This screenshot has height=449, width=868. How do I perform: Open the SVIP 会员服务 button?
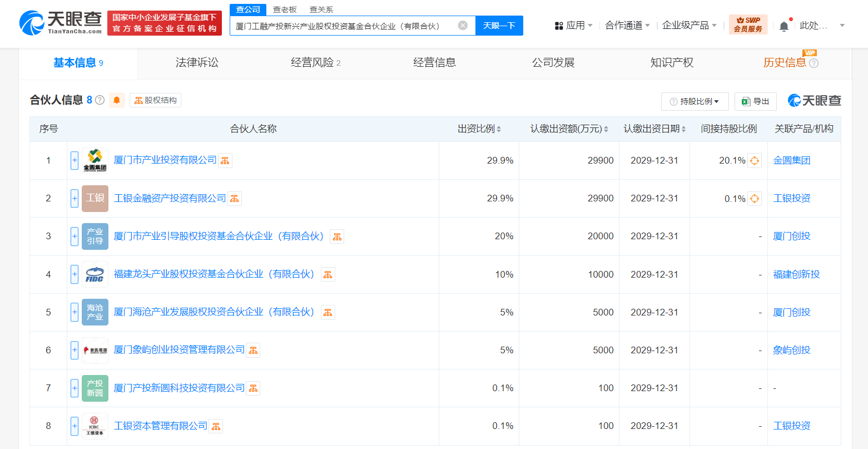pyautogui.click(x=748, y=24)
